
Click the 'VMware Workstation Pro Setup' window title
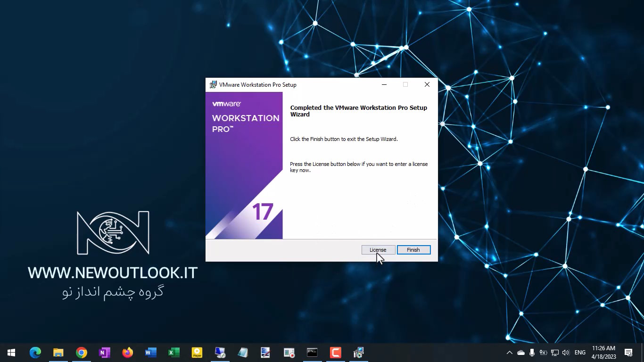coord(258,85)
